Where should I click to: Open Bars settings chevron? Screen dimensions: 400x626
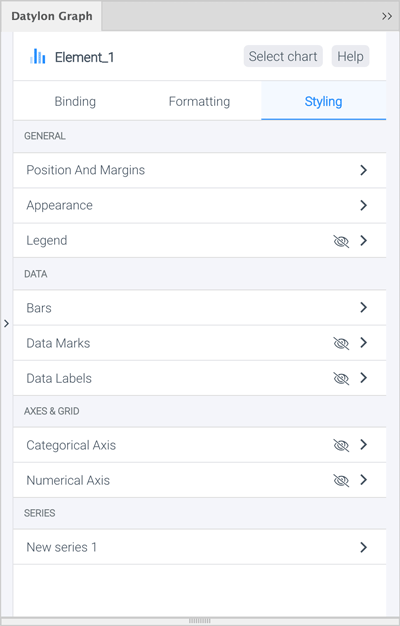[363, 307]
